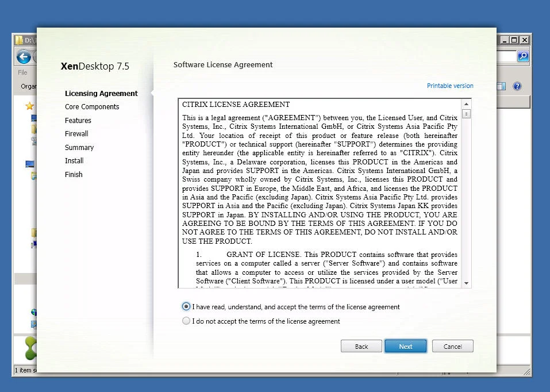This screenshot has height=392, width=550.
Task: Open Explorer help via the question mark icon
Action: (517, 86)
